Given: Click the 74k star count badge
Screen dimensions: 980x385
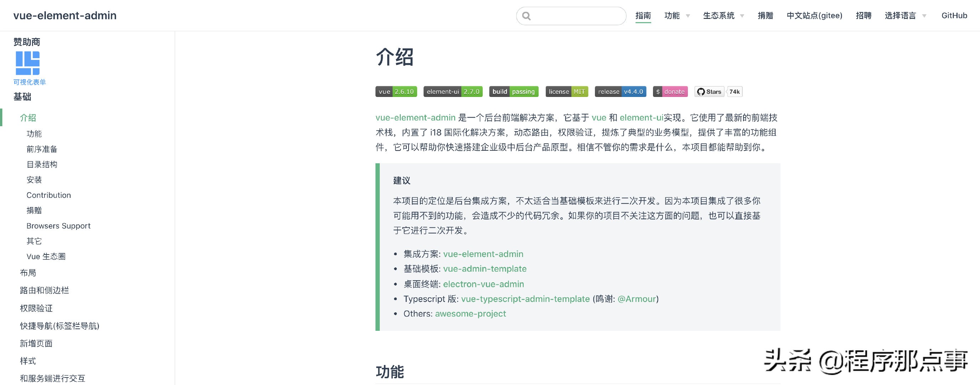Looking at the screenshot, I should tap(734, 91).
